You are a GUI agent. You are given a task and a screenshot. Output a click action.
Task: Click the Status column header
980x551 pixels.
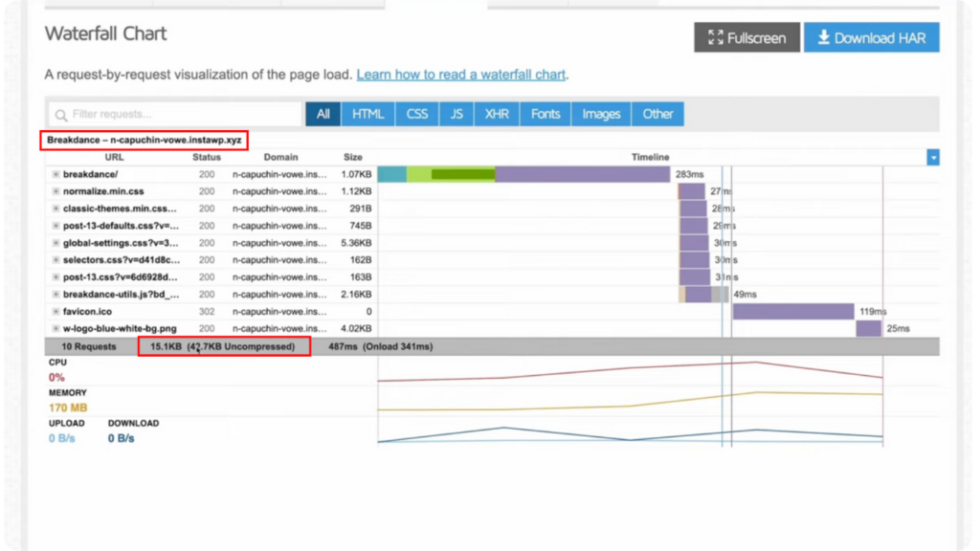tap(207, 158)
